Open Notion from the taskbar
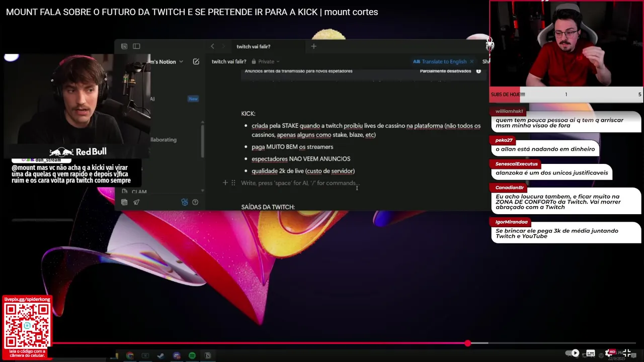This screenshot has height=362, width=644. click(207, 355)
